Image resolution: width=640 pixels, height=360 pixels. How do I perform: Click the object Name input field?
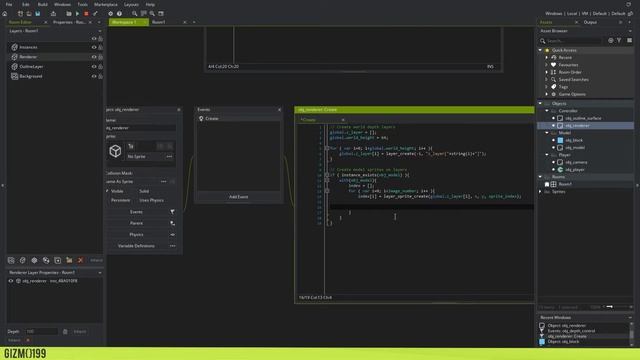click(x=141, y=128)
